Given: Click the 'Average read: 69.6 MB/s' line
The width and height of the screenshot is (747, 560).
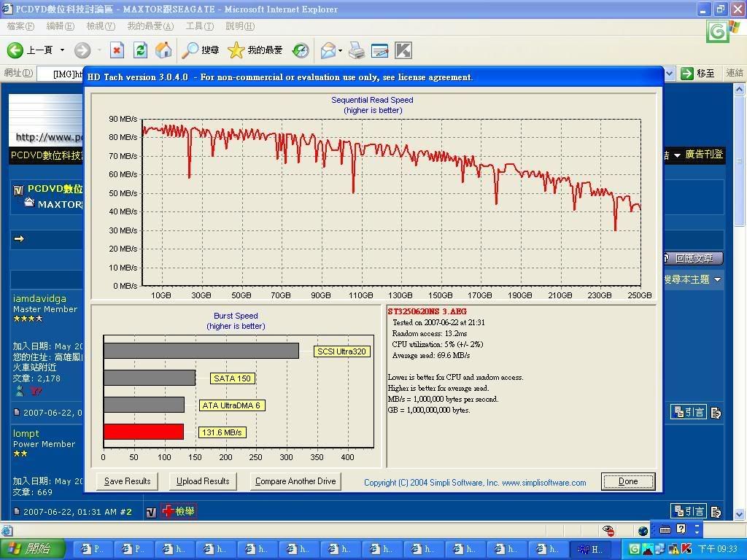Looking at the screenshot, I should 431,355.
